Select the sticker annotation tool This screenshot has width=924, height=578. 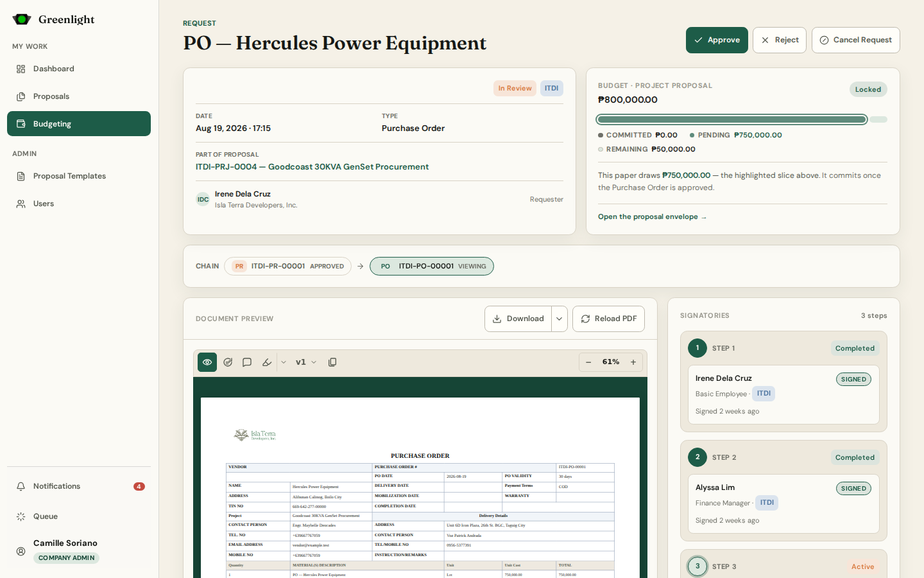coord(228,362)
